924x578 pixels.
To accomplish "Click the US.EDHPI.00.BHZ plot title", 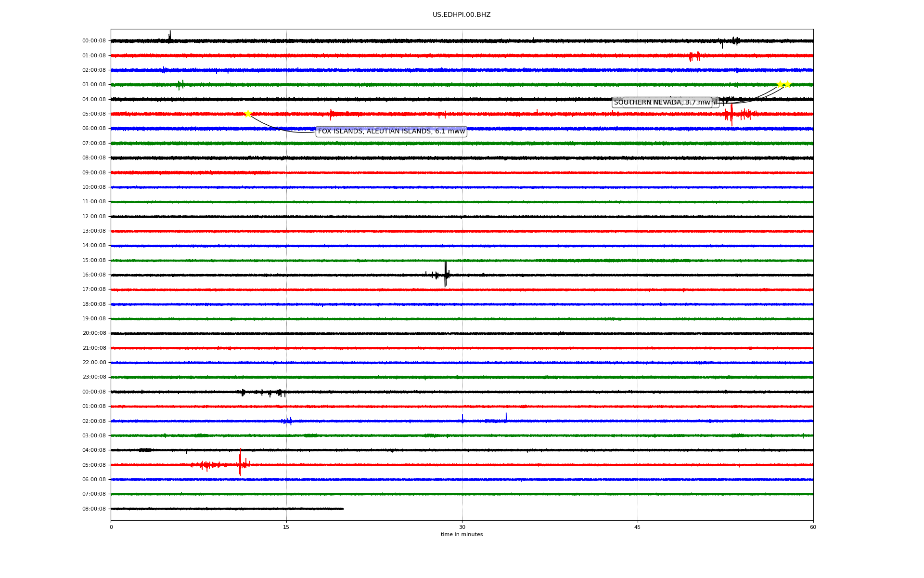I will tap(462, 15).
